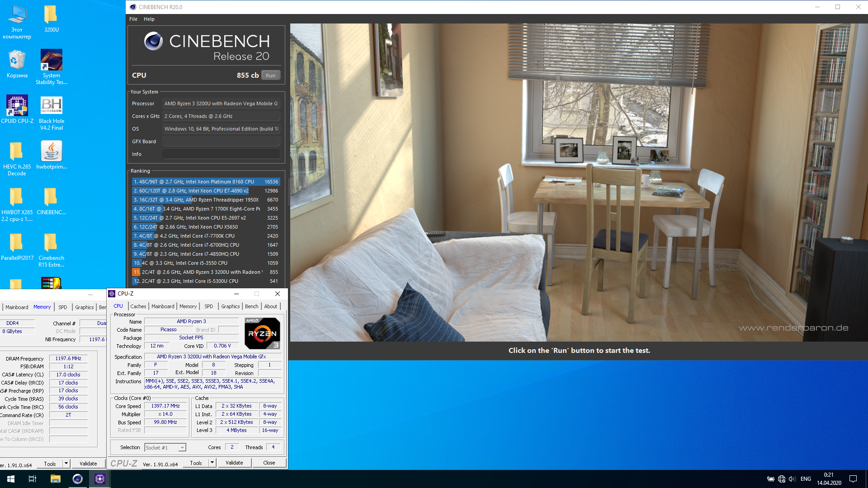Viewport: 868px width, 488px height.
Task: Select Graphics tab in front CPU-Z window
Action: point(231,306)
